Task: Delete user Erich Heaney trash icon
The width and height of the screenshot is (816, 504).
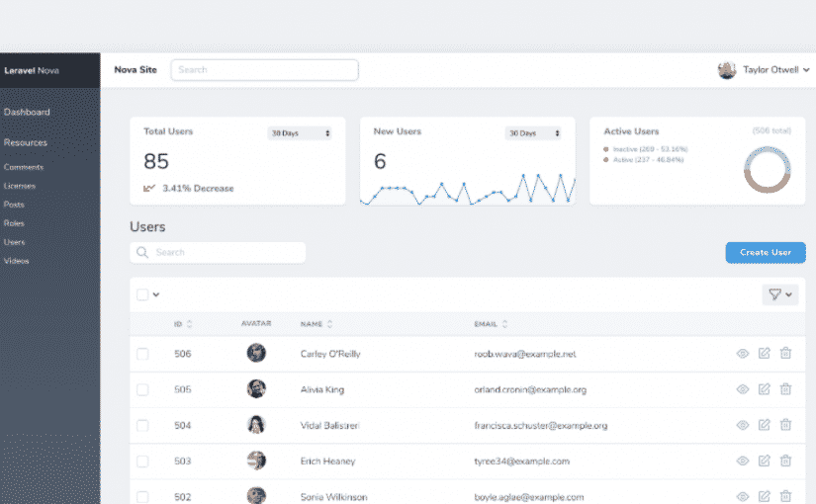Action: click(x=785, y=461)
